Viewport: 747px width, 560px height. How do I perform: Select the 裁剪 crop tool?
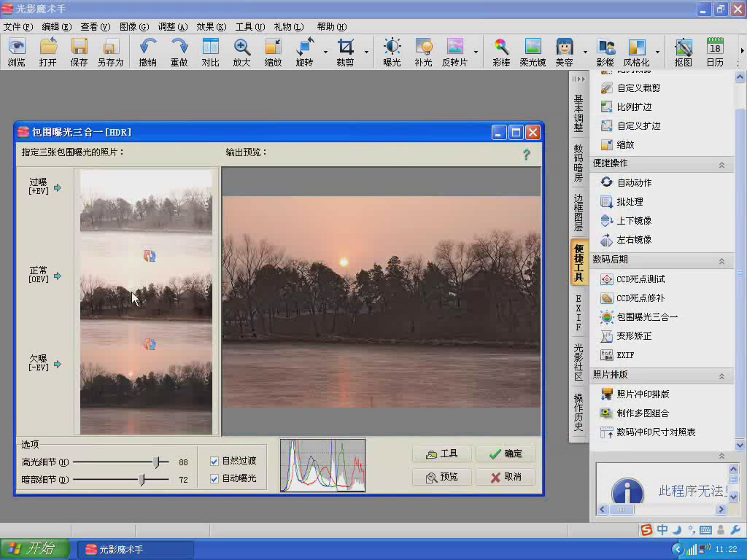pyautogui.click(x=345, y=52)
